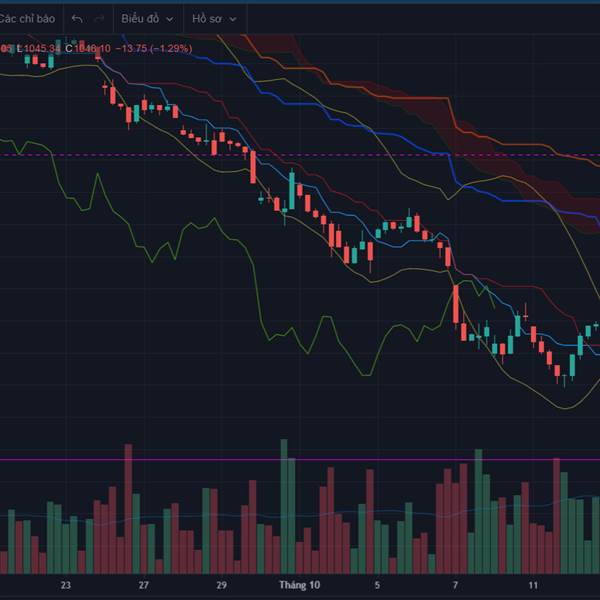Click the date label 29 on time axis
The height and width of the screenshot is (600, 600).
(222, 585)
